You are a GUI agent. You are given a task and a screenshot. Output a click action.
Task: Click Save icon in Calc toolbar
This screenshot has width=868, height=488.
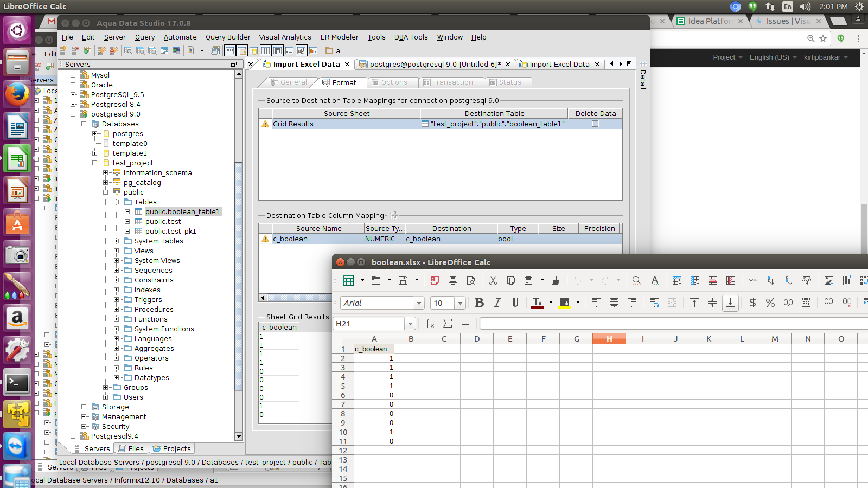403,280
